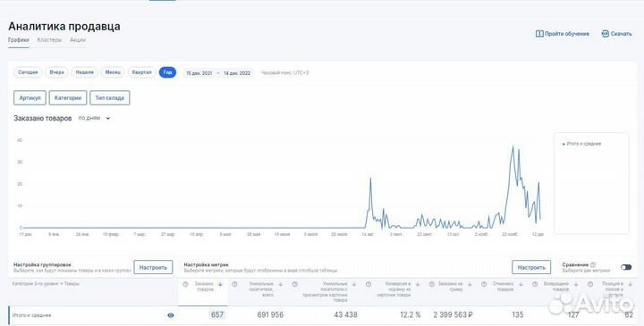Click help icon beside Отменено товаров column
Screen dimensions: 644x326
484,284
